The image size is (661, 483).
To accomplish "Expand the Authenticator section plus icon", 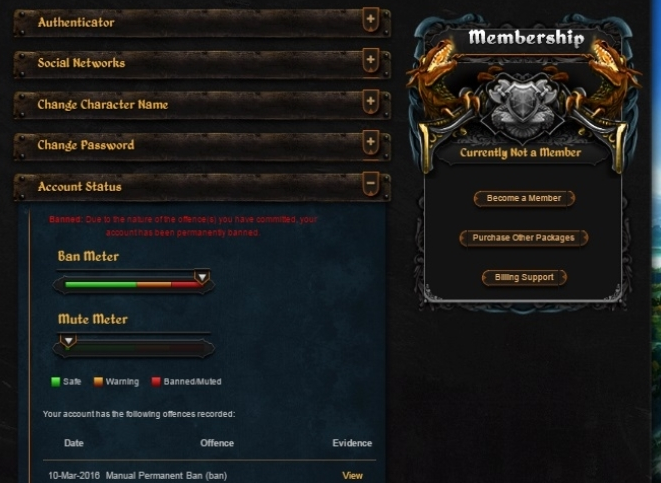I will 371,20.
